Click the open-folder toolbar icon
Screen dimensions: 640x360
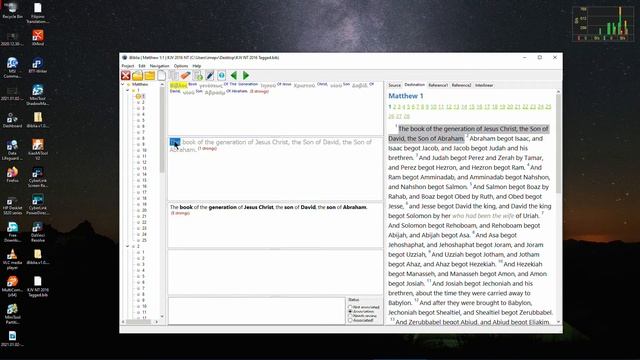point(138,76)
